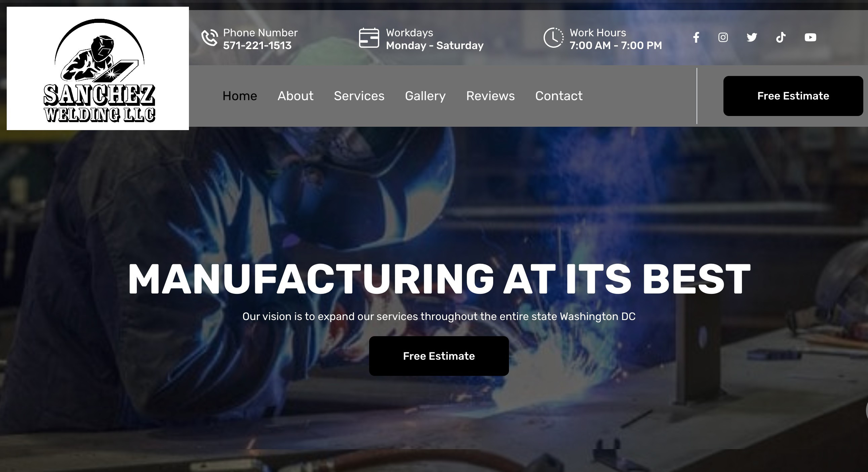The height and width of the screenshot is (472, 868).
Task: Navigate to the Services menu item
Action: click(359, 96)
